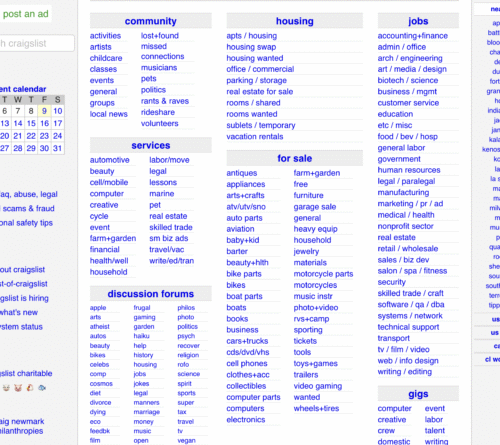Open garage sale link

[315, 207]
